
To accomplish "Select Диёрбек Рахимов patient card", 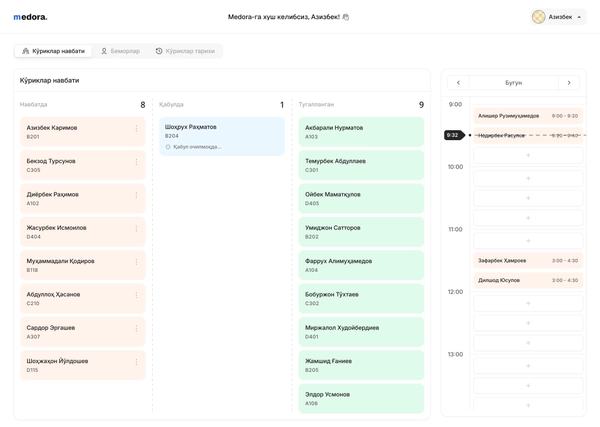I will tap(83, 198).
